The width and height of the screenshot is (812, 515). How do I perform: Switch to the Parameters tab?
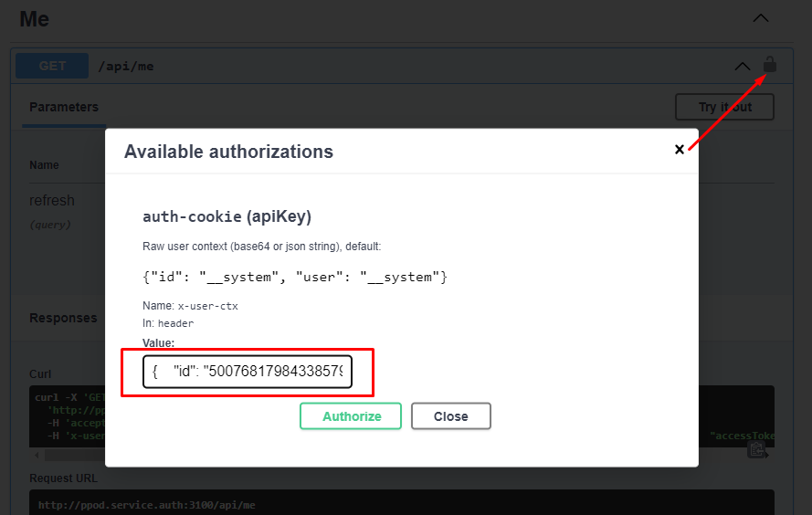coord(63,108)
